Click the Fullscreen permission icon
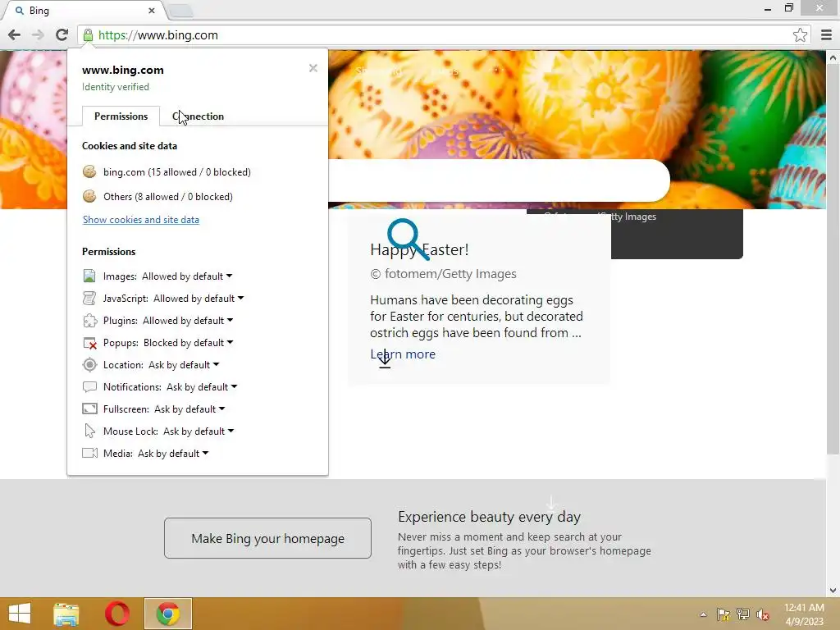Image resolution: width=840 pixels, height=630 pixels. (89, 409)
